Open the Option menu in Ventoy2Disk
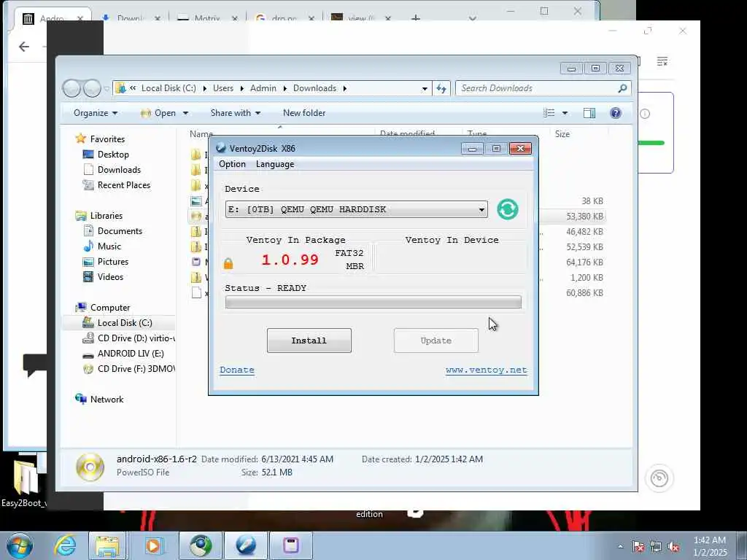This screenshot has width=747, height=560. click(x=232, y=164)
